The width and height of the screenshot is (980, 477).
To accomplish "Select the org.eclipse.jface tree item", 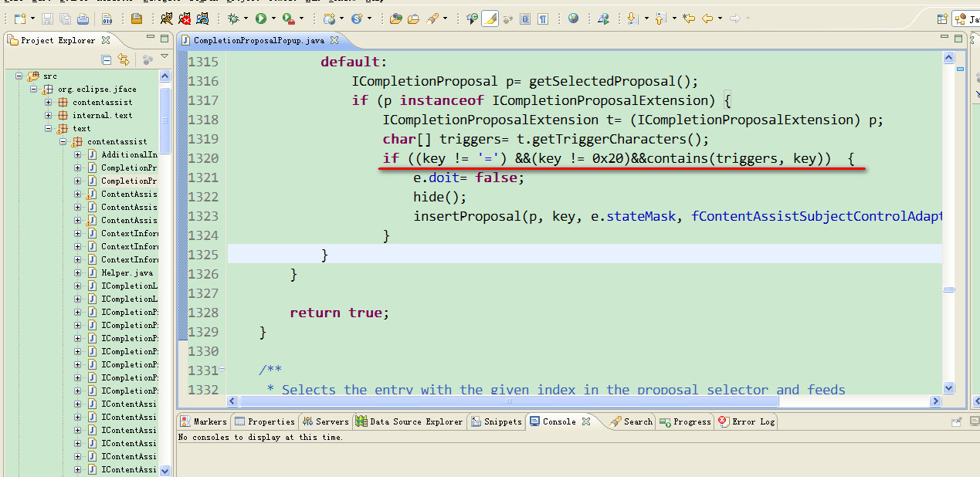I will 97,90.
